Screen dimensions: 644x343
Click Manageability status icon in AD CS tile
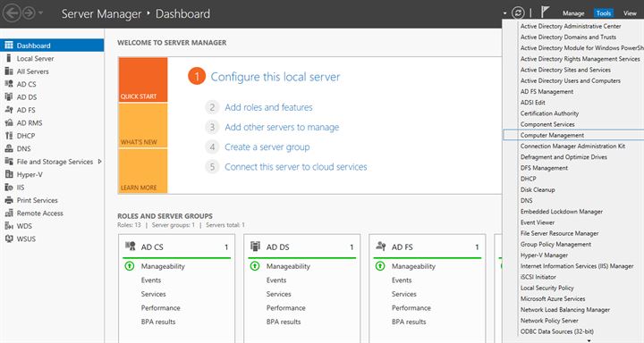click(130, 266)
